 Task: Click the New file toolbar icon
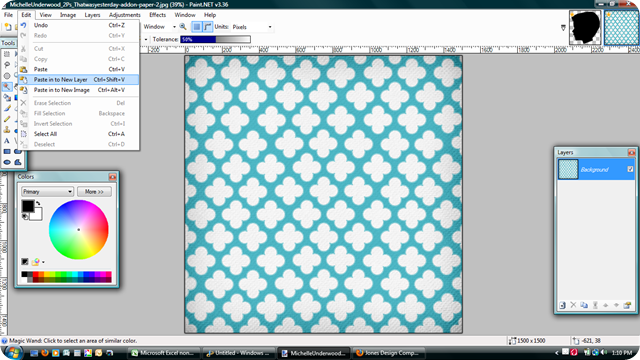pyautogui.click(x=8, y=27)
